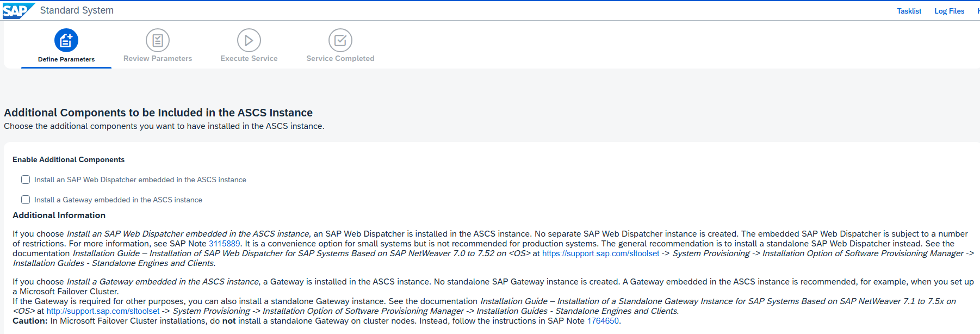Screen dimensions: 980x334
Task: Open the Define Parameters tab label
Action: coord(66,59)
